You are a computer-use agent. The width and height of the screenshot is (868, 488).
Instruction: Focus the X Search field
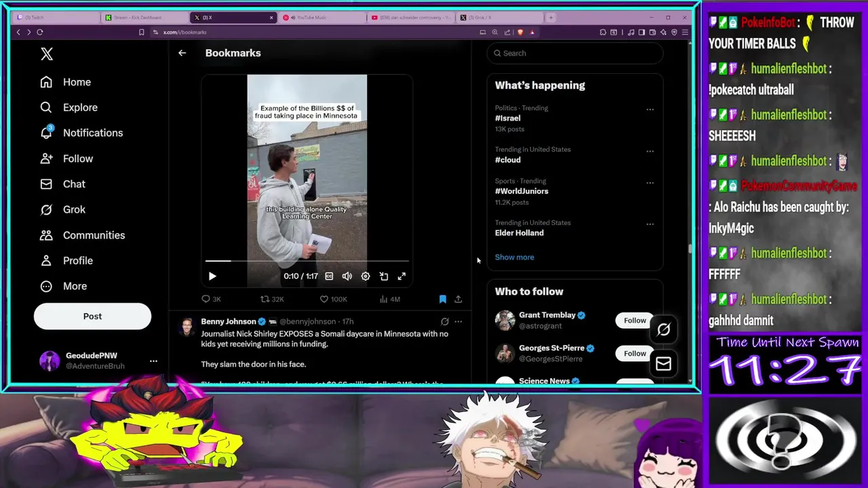coord(575,53)
